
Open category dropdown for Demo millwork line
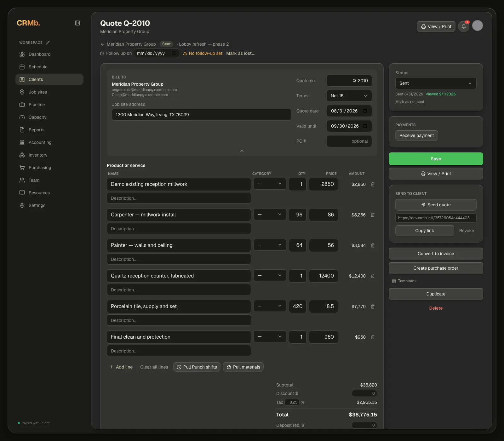point(270,184)
